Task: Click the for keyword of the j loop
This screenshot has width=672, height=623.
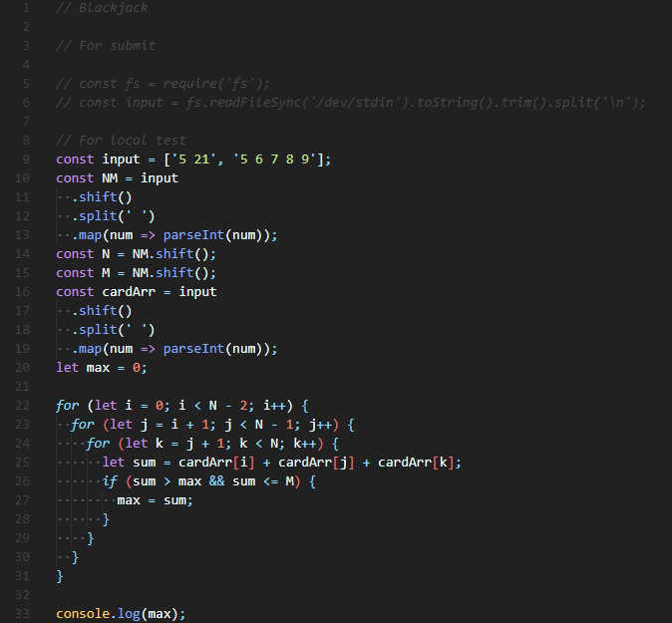Action: (83, 425)
